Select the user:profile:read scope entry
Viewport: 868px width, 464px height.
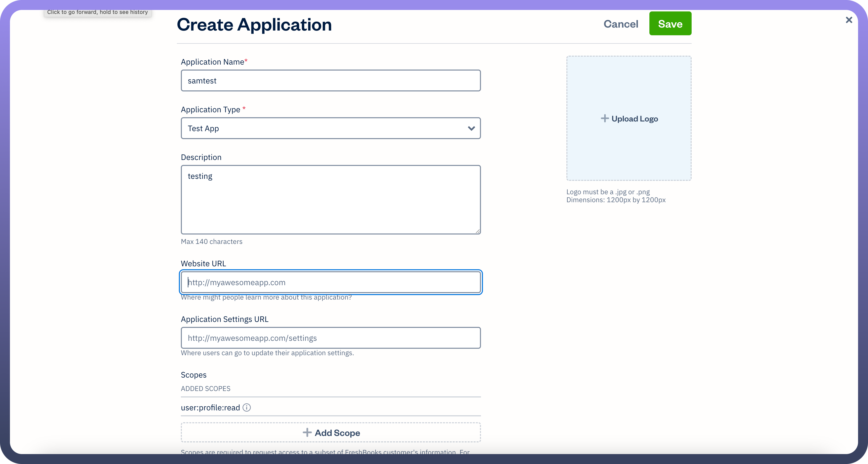210,408
